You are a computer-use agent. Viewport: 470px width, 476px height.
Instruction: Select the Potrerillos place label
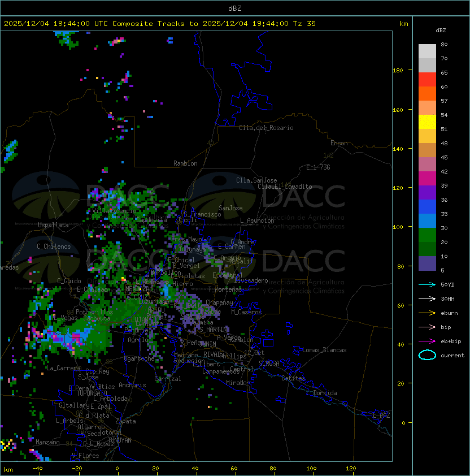click(x=94, y=312)
